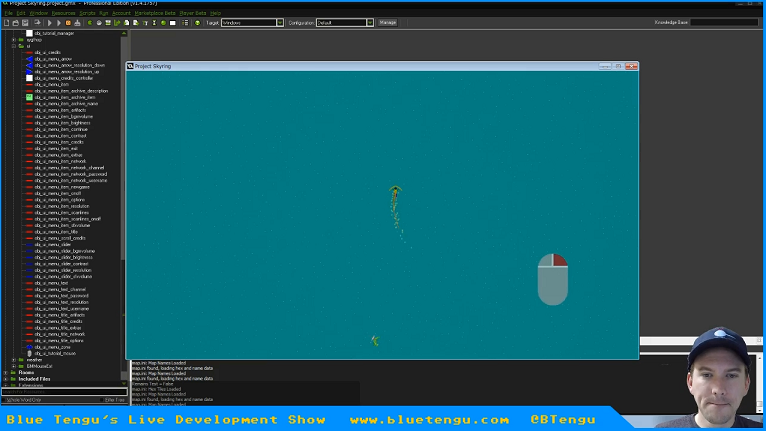Open the Window menu
Image resolution: width=766 pixels, height=431 pixels.
click(39, 13)
